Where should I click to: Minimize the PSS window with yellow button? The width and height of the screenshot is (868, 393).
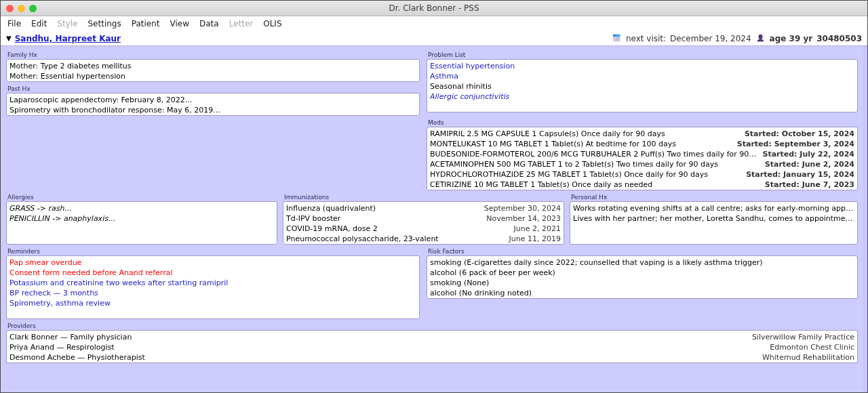pos(21,8)
